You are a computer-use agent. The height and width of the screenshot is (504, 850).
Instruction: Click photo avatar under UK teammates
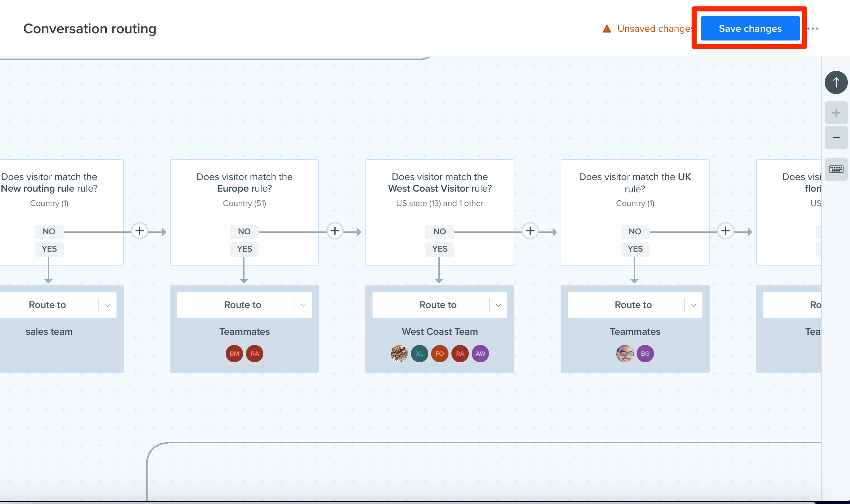coord(625,354)
